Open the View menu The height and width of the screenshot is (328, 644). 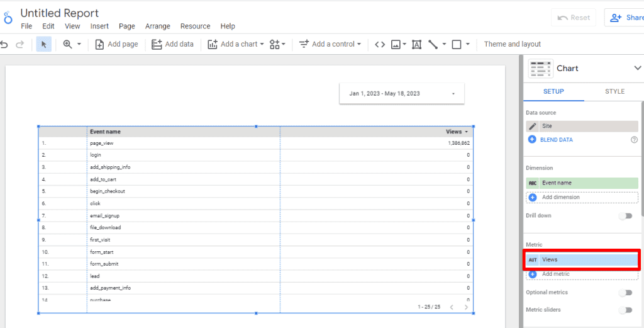tap(72, 26)
